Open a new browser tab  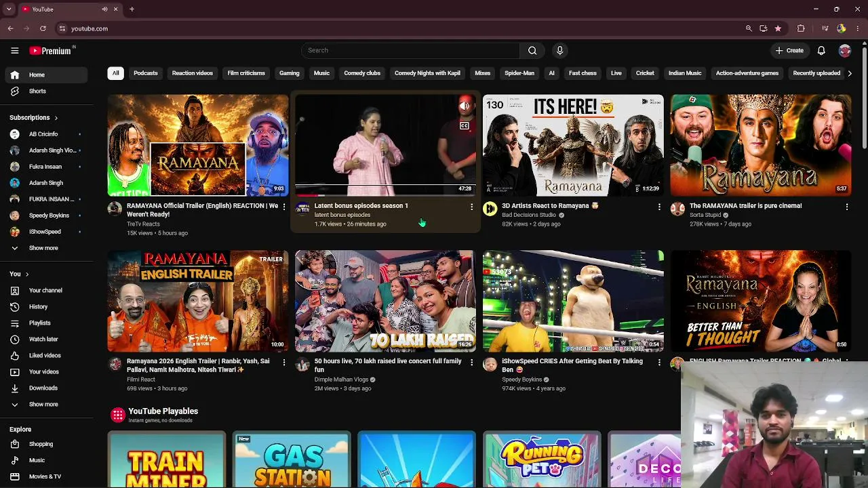click(132, 9)
